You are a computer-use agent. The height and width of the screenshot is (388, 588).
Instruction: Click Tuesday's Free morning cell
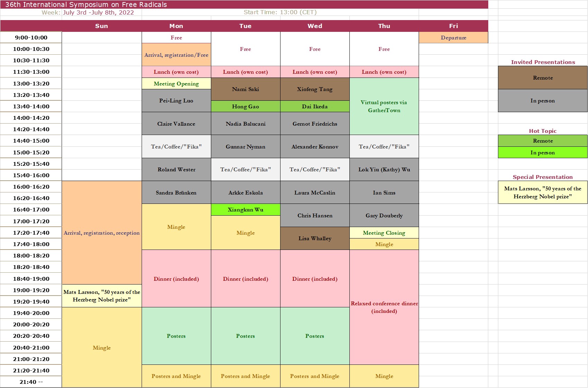246,49
